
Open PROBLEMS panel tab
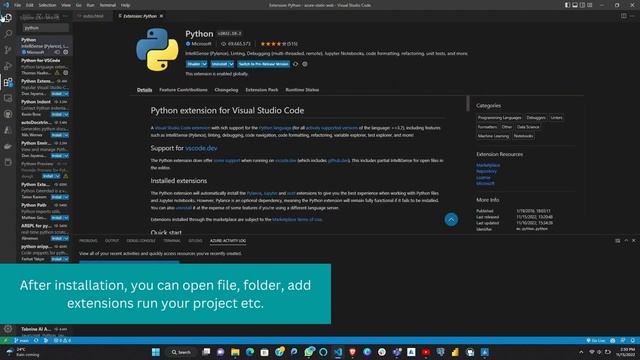[88, 241]
